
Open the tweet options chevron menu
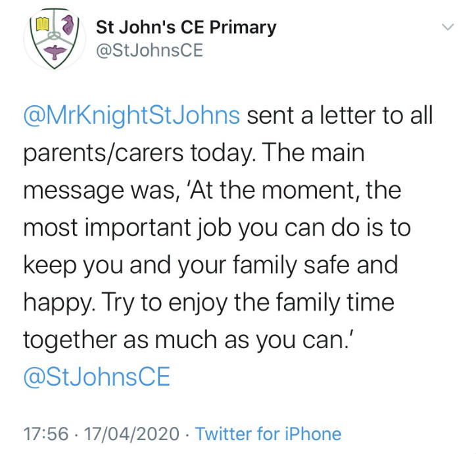[x=448, y=27]
